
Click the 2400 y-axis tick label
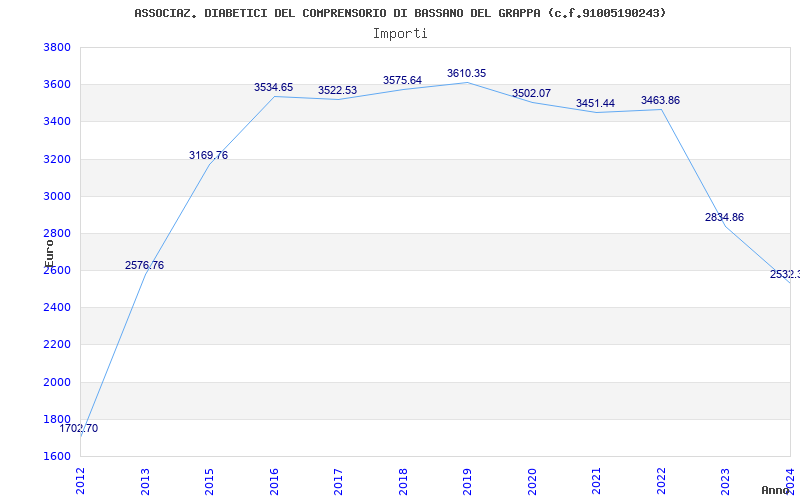click(x=57, y=308)
